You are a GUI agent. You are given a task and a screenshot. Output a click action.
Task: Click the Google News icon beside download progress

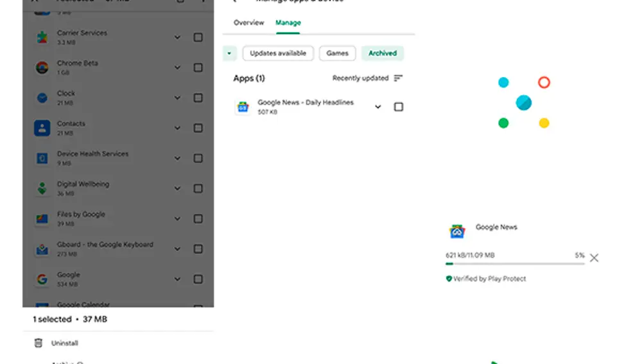(457, 231)
